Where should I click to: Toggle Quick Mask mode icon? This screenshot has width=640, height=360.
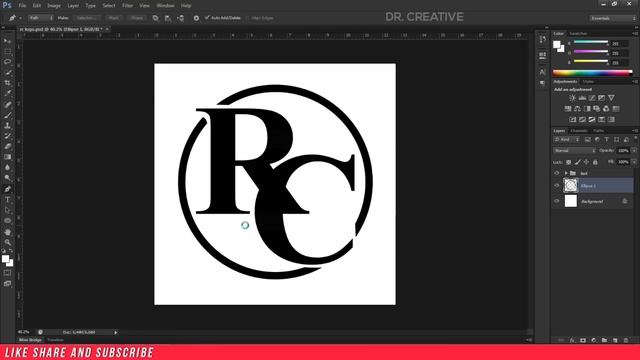pos(7,273)
